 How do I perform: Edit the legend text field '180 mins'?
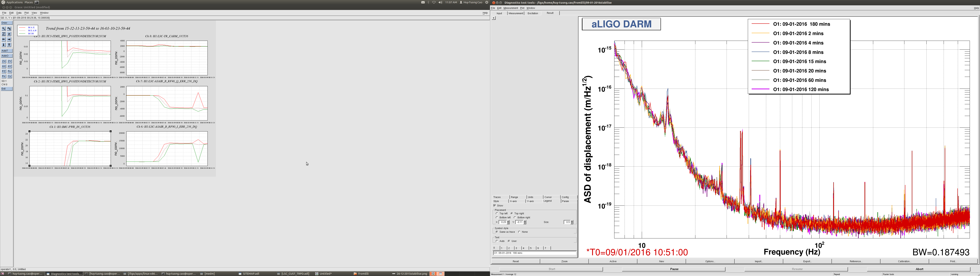[535, 253]
